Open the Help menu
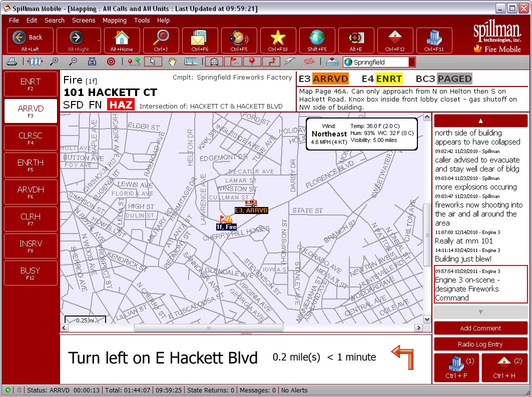 coord(163,20)
